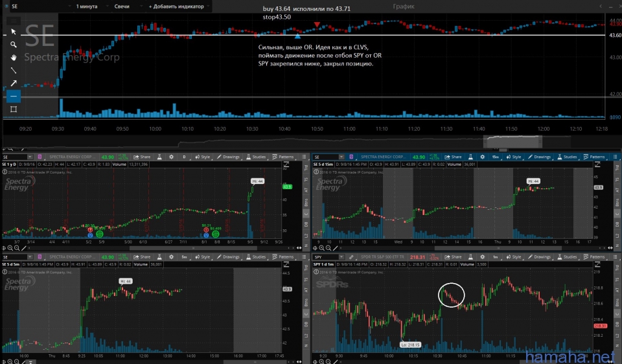Collapse the drawing tools handle above the cursor tool
The height and width of the screenshot is (364, 622).
14,20
